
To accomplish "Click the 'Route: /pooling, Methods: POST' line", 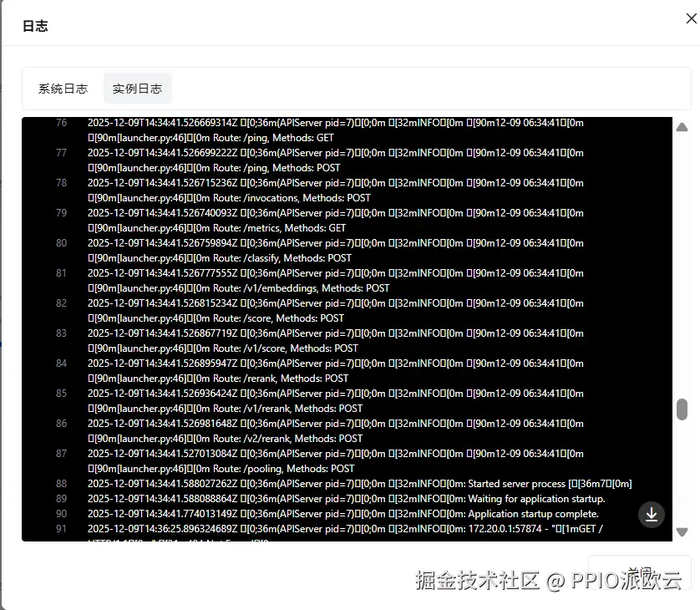I will [x=283, y=469].
